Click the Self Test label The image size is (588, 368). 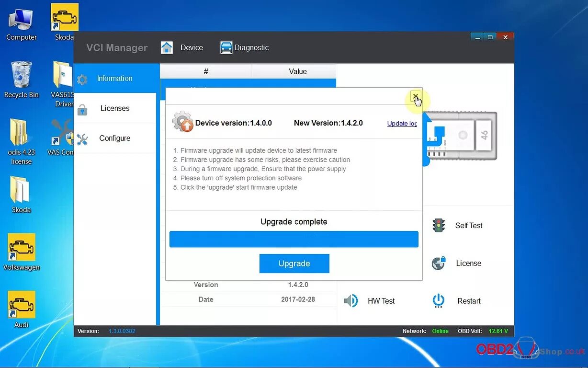coord(469,225)
